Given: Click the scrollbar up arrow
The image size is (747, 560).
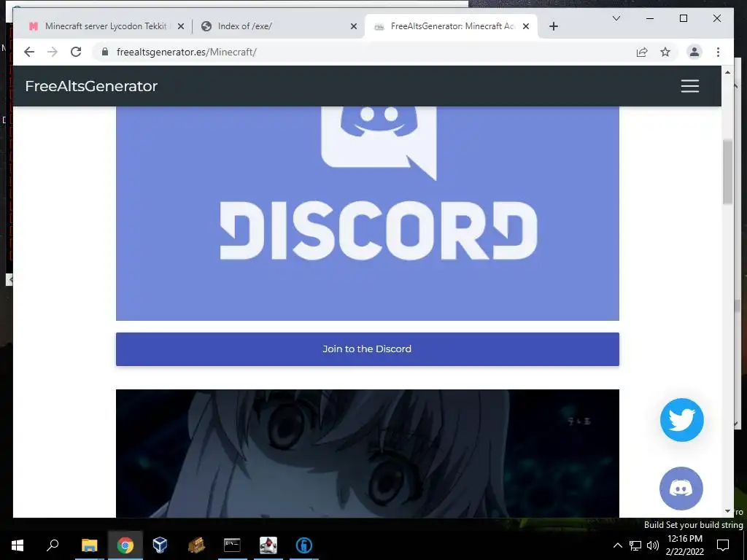Looking at the screenshot, I should click(x=727, y=72).
